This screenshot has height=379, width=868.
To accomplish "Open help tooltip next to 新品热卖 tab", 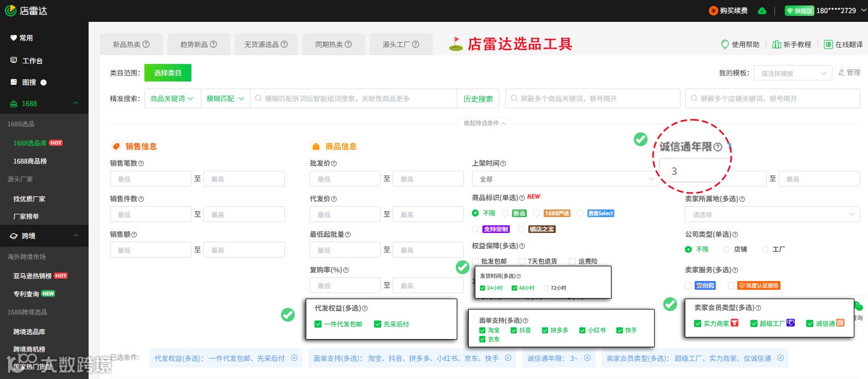I will point(146,44).
